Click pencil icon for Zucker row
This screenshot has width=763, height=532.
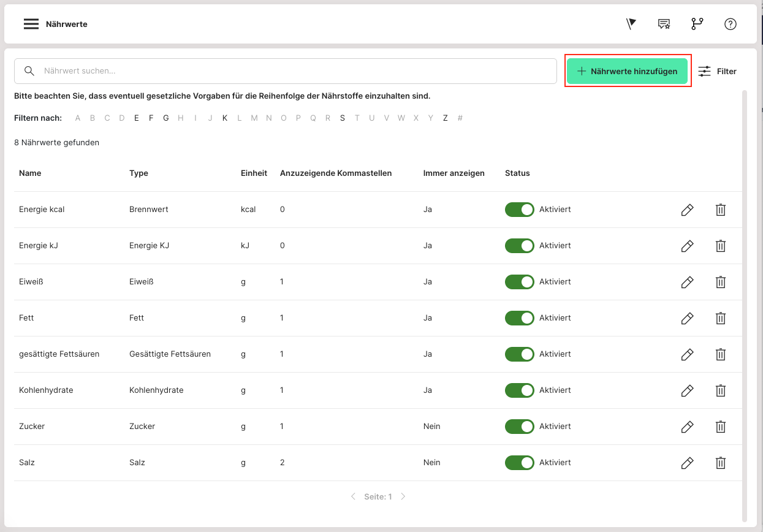(687, 427)
